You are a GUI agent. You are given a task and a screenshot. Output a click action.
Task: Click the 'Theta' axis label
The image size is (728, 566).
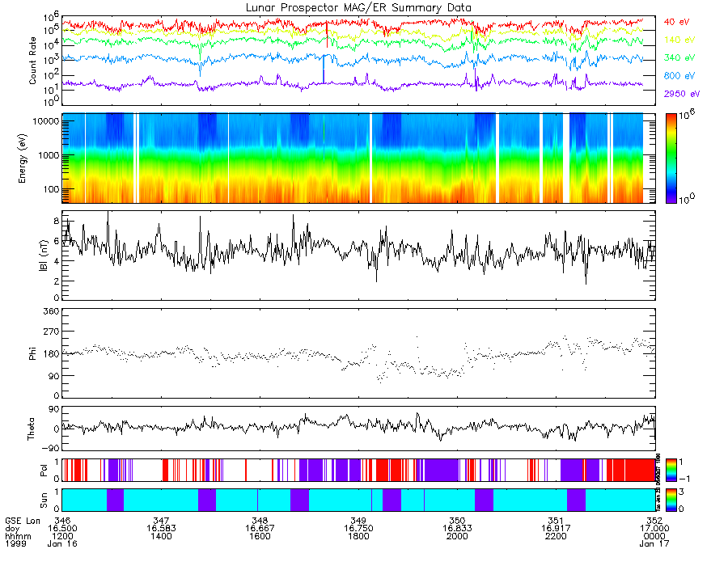coord(31,429)
